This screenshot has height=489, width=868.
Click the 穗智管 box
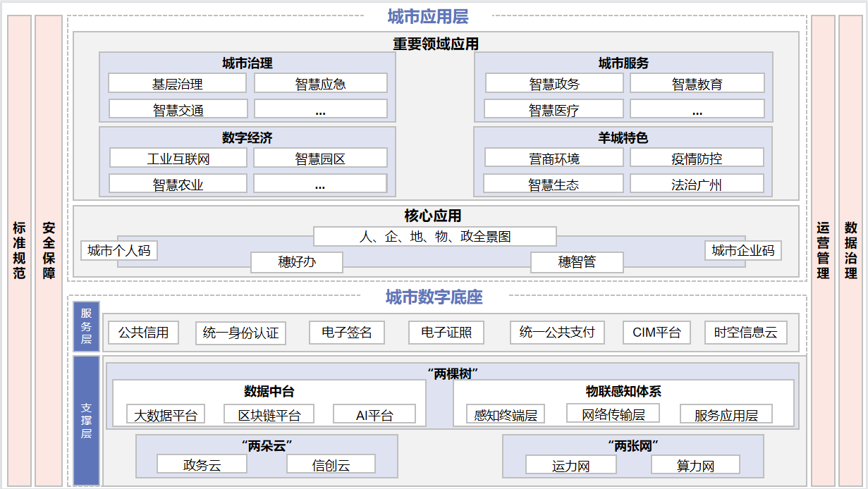tap(577, 263)
